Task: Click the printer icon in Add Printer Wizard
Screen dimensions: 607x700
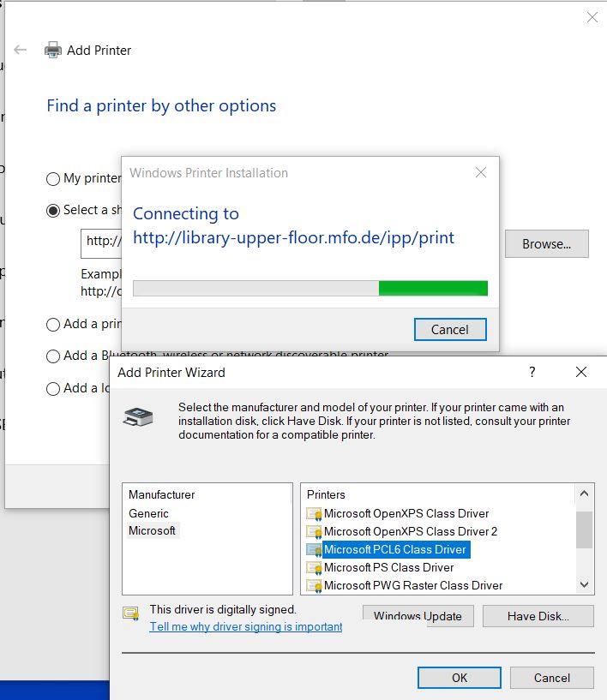Action: point(138,416)
